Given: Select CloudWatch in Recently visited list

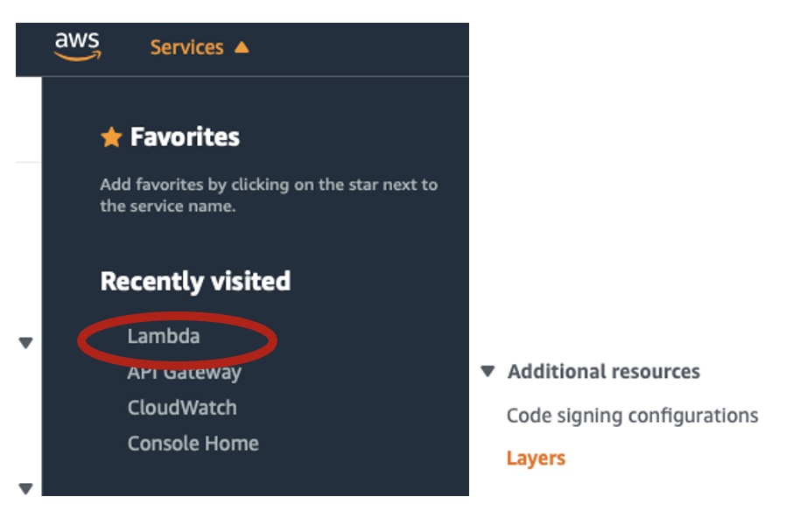Looking at the screenshot, I should (x=182, y=408).
